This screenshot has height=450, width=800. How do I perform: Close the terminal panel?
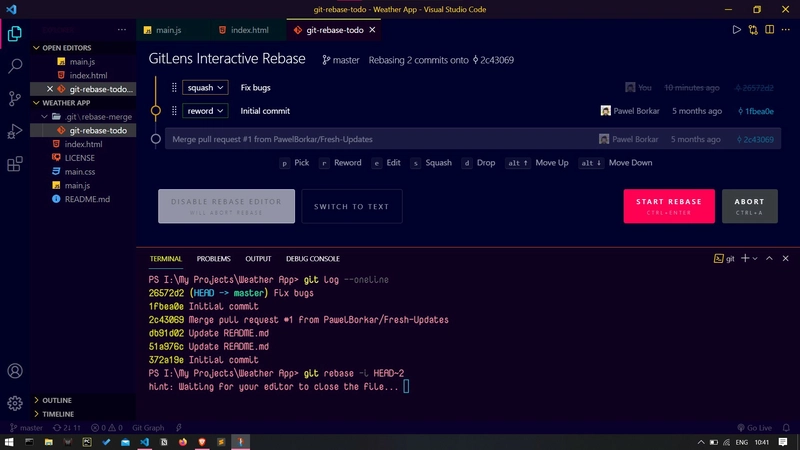[786, 259]
